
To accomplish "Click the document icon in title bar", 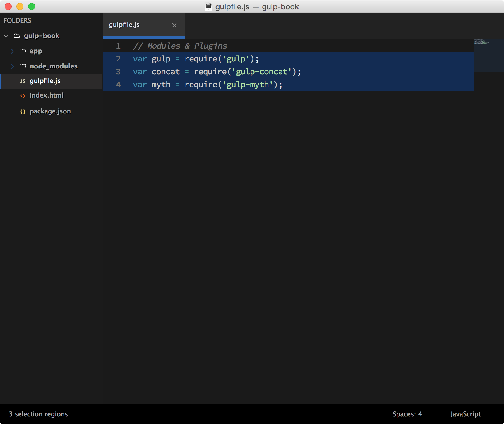I will click(x=208, y=6).
